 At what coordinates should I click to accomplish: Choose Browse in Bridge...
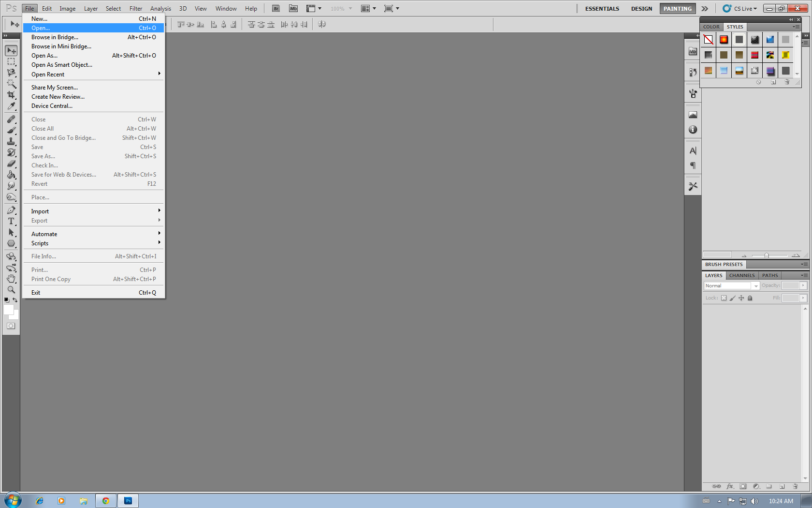pyautogui.click(x=94, y=37)
